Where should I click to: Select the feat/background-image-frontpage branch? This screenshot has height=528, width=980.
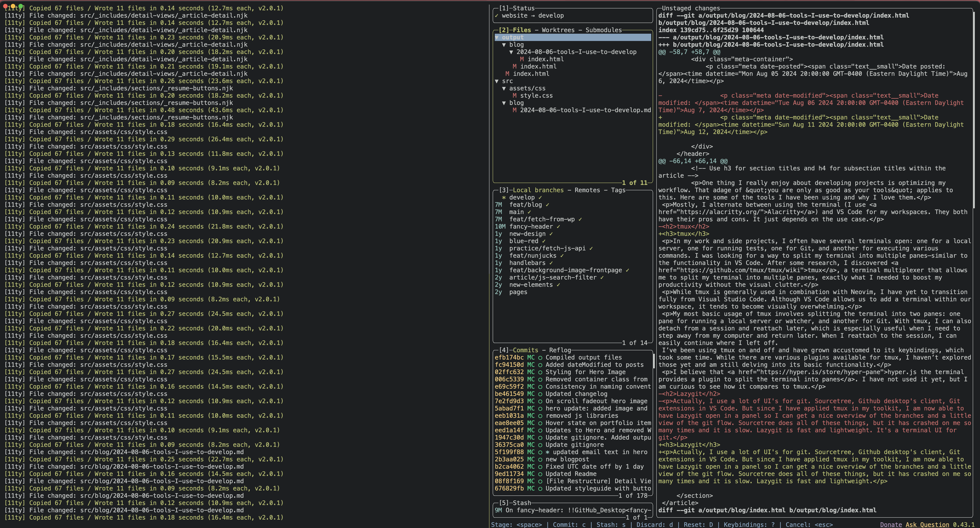(x=565, y=270)
